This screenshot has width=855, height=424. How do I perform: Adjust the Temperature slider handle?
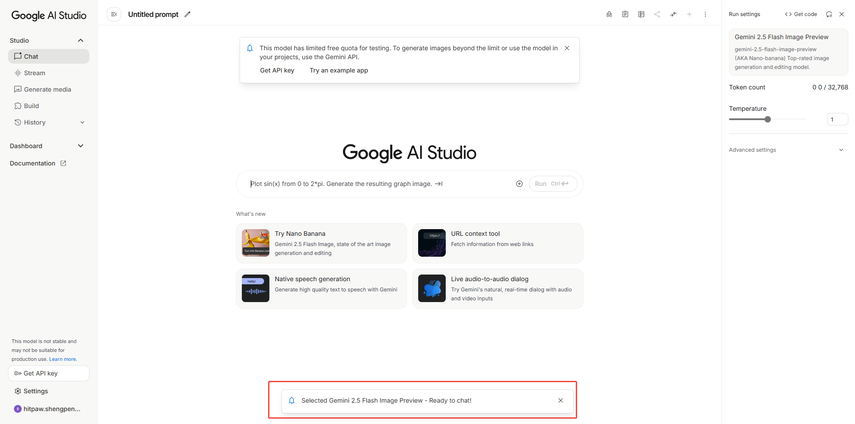(768, 119)
